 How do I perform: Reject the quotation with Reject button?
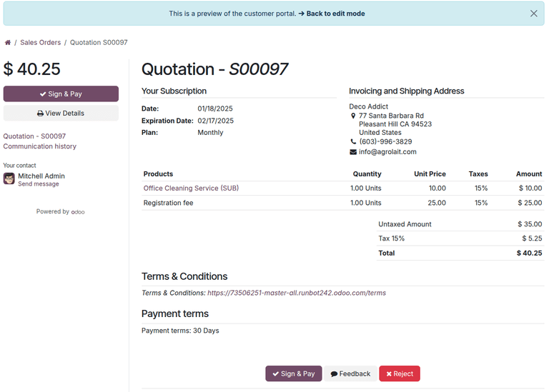pos(400,373)
